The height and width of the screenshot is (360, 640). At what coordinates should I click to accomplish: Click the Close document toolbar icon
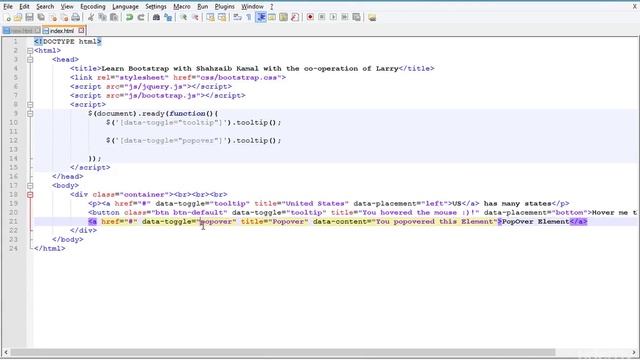(53, 18)
